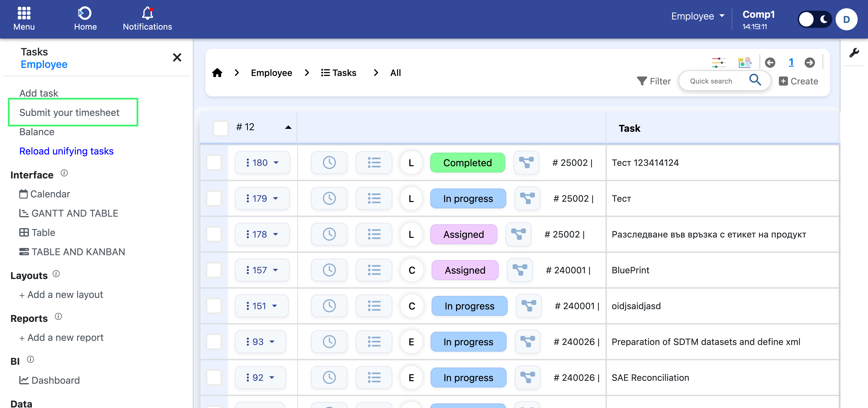The width and height of the screenshot is (868, 408).
Task: Click the Assigned status on task 178
Action: (463, 234)
